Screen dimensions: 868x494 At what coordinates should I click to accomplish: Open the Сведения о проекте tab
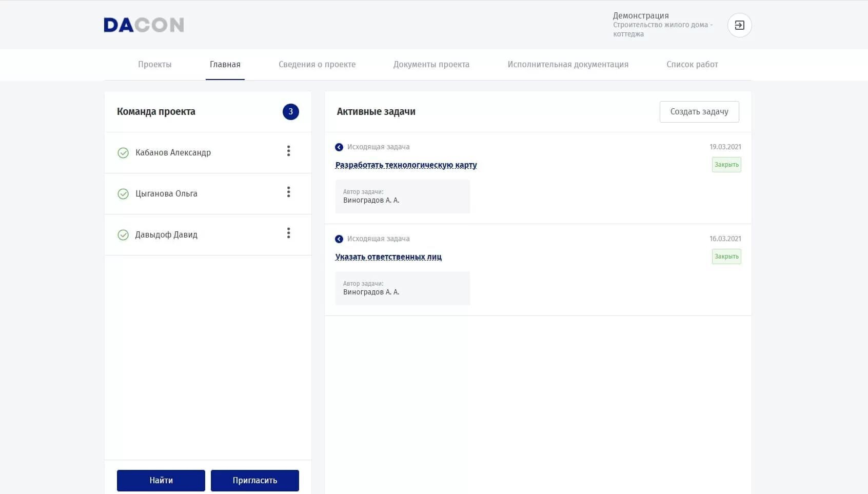pos(317,65)
